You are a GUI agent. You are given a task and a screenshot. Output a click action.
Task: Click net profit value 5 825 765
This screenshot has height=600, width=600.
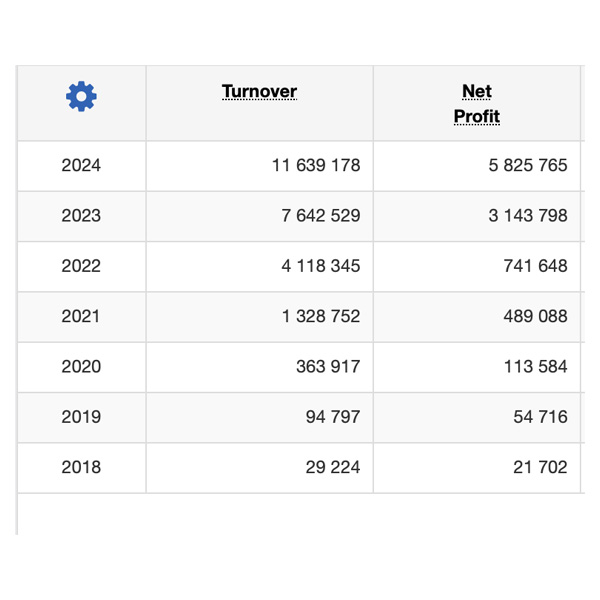(527, 165)
